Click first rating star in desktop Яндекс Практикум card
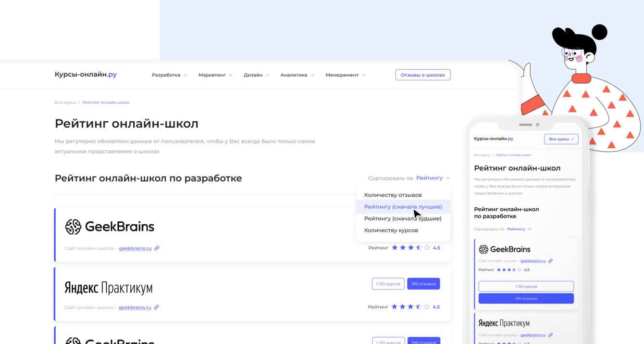The width and height of the screenshot is (644, 344). pyautogui.click(x=394, y=307)
